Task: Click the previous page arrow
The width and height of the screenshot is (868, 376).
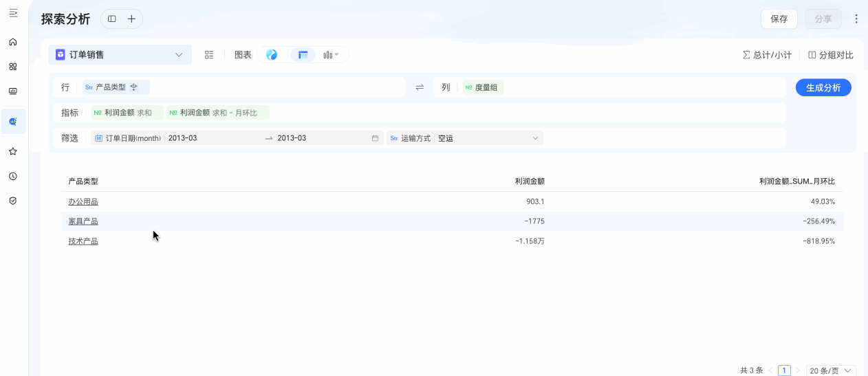Action: coord(771,371)
